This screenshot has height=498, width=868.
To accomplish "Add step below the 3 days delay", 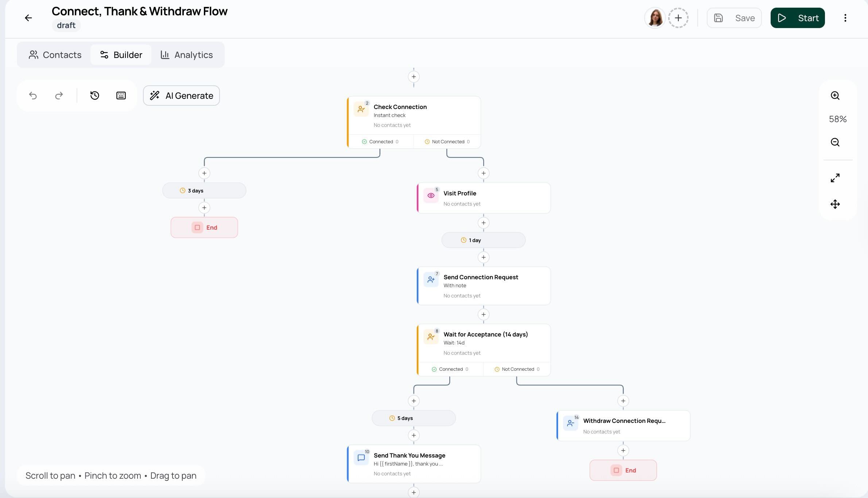I will 204,208.
